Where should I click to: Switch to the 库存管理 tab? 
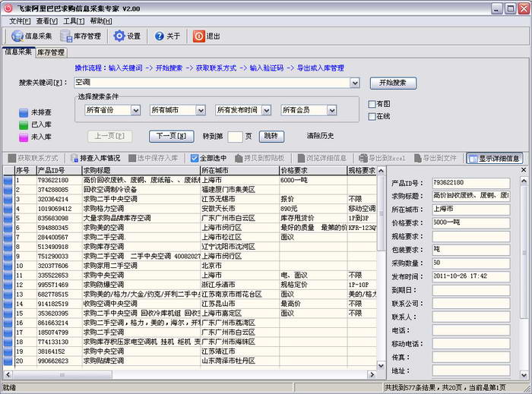click(51, 52)
